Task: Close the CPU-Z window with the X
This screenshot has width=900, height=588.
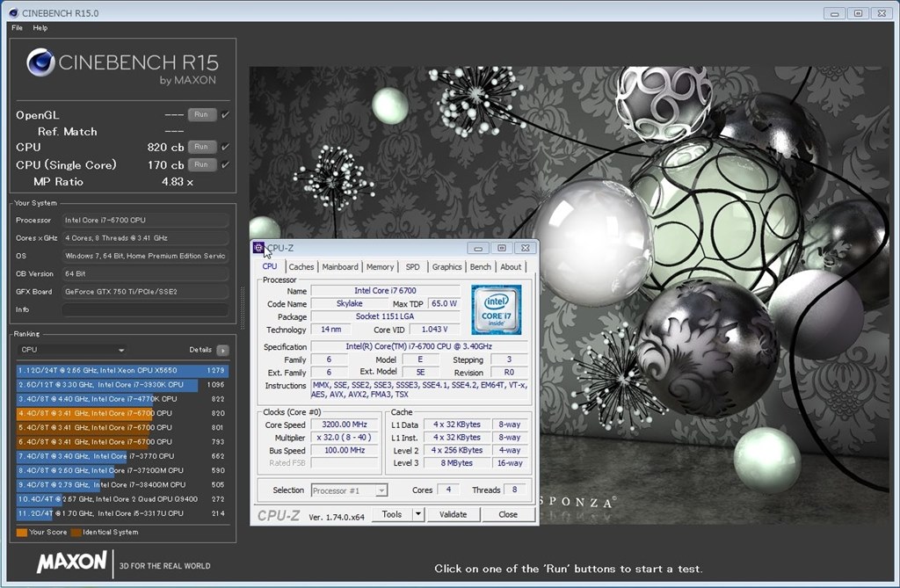Action: [526, 248]
